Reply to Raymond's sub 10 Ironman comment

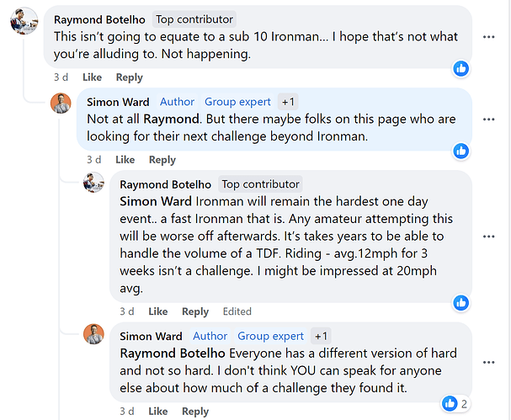(130, 77)
